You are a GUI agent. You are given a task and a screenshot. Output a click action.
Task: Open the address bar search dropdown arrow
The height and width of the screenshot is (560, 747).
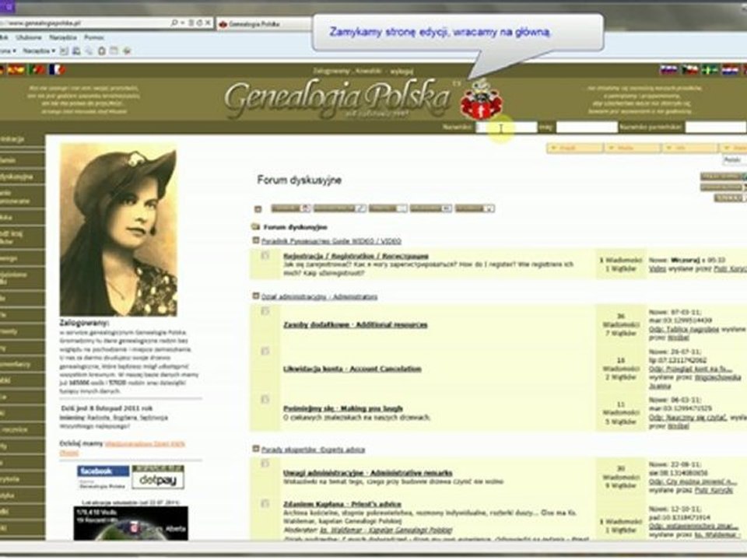182,23
